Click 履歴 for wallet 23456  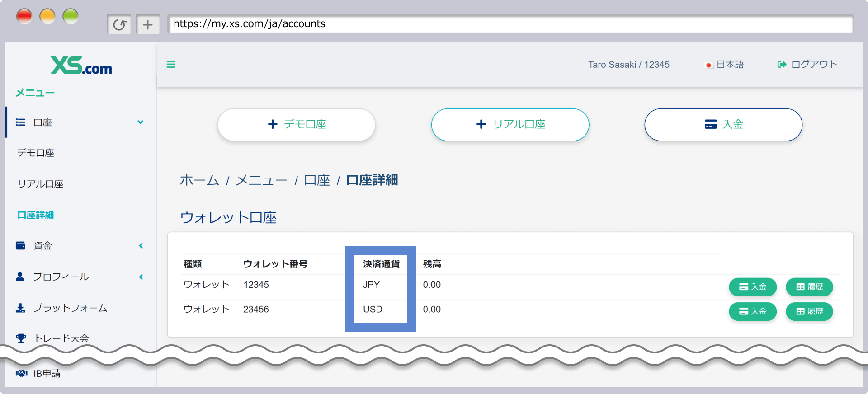pyautogui.click(x=809, y=311)
